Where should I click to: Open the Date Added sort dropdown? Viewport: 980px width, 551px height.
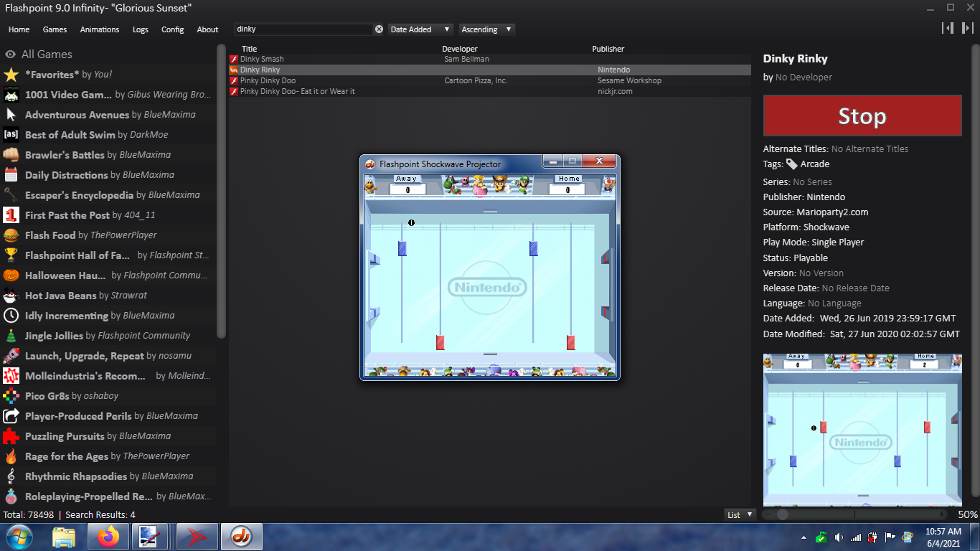point(420,29)
